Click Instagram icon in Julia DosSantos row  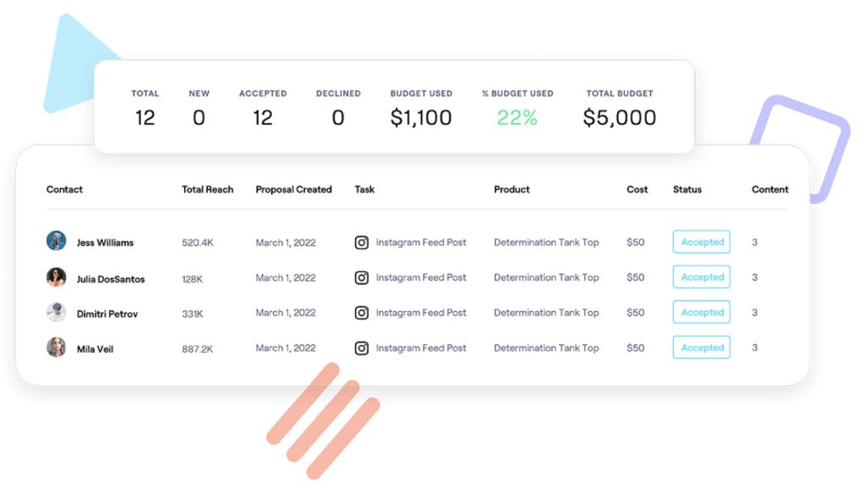tap(362, 277)
